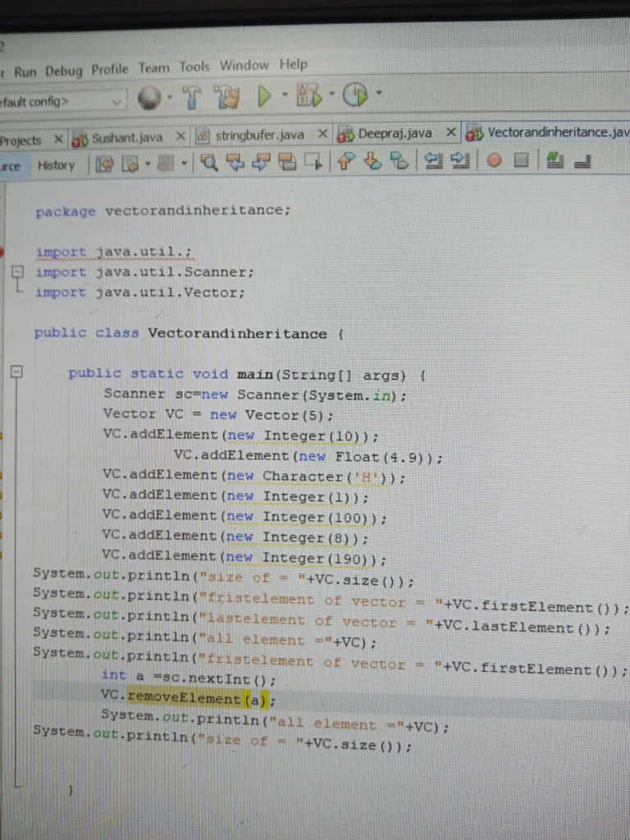Open the project configuration dropdown
The image size is (630, 840).
click(116, 101)
